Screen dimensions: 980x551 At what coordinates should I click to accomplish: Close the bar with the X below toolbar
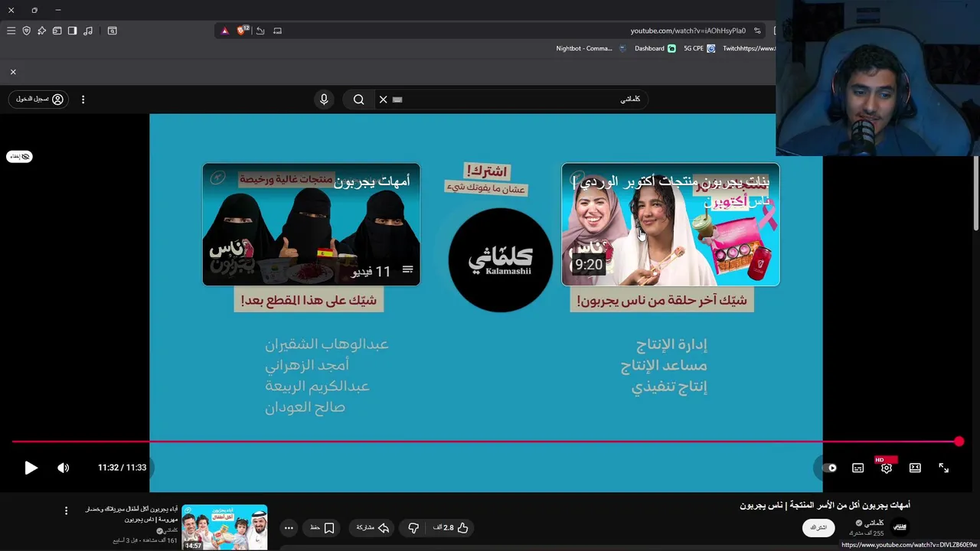coord(13,72)
